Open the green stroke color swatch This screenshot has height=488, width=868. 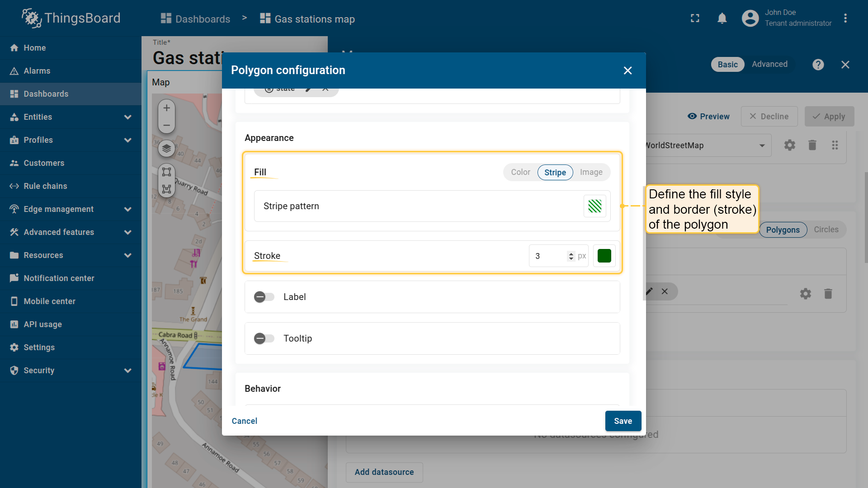pos(604,256)
